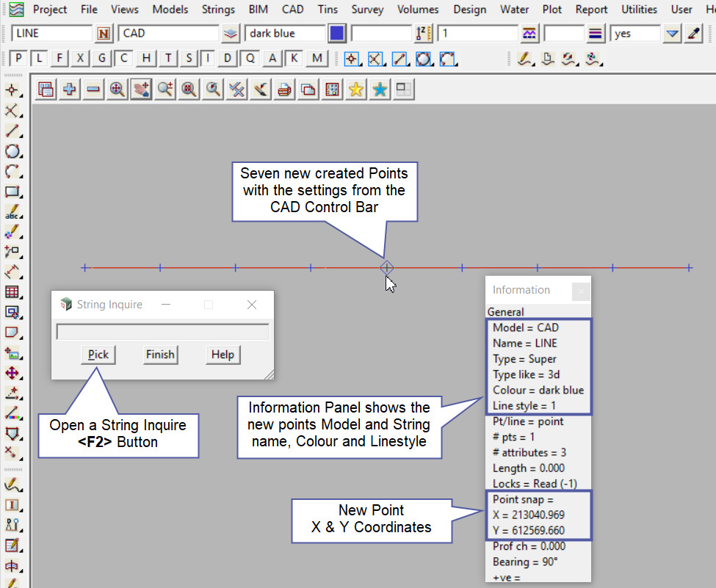The width and height of the screenshot is (716, 588).
Task: Click the yellow star favorites icon
Action: pos(356,90)
